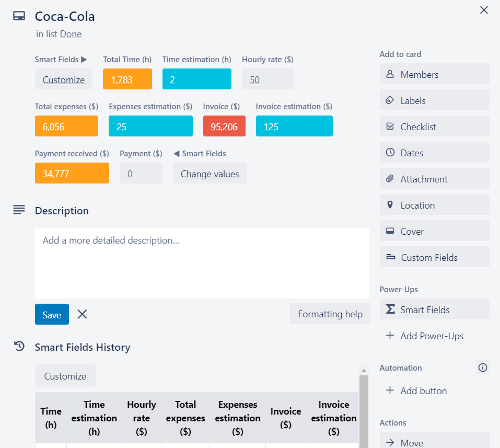The width and height of the screenshot is (500, 448).
Task: Open Custom Fields menu item
Action: [x=434, y=257]
